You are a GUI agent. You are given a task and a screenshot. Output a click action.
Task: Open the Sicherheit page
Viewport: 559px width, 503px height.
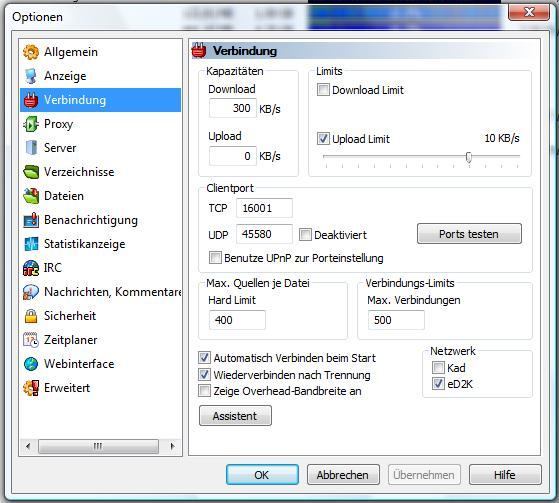click(101, 316)
